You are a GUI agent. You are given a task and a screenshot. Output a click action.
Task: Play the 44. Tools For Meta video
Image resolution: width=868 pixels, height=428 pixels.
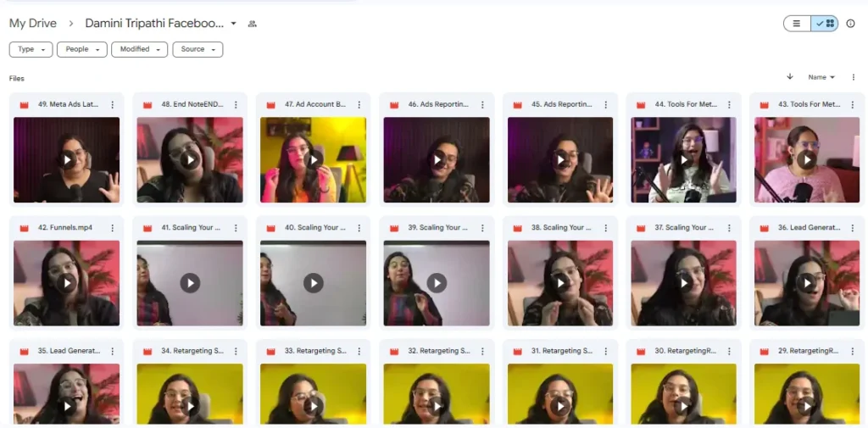pos(684,160)
